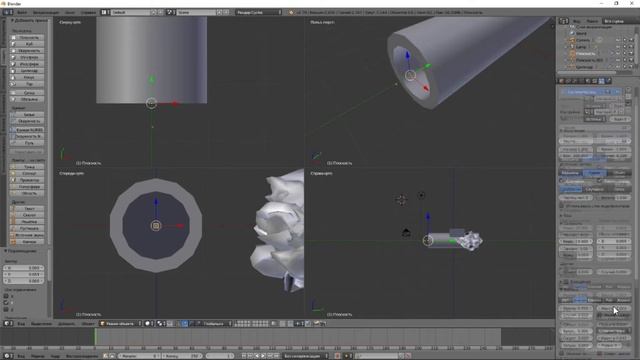Toggle the Y constraint axis checkbox
The height and width of the screenshot is (360, 640).
coord(6,302)
